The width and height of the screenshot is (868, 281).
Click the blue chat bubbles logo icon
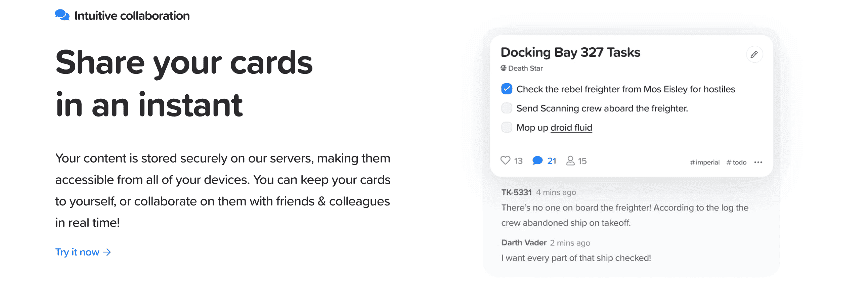62,15
